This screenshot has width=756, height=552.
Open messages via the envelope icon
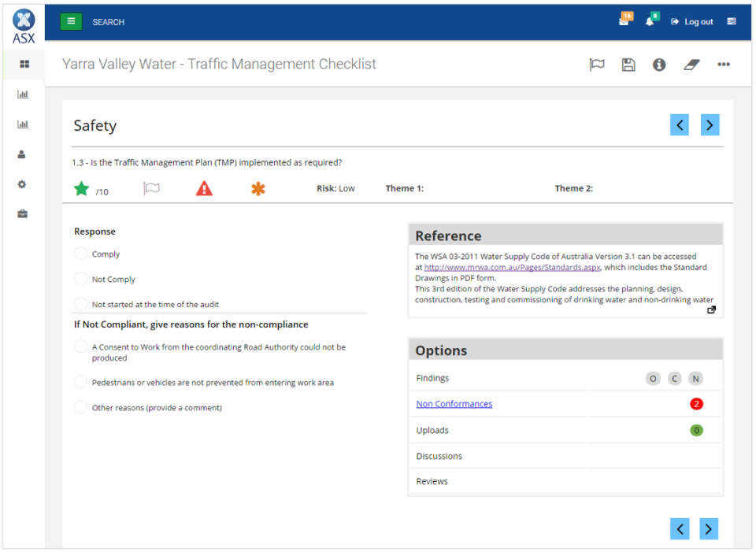pyautogui.click(x=622, y=21)
